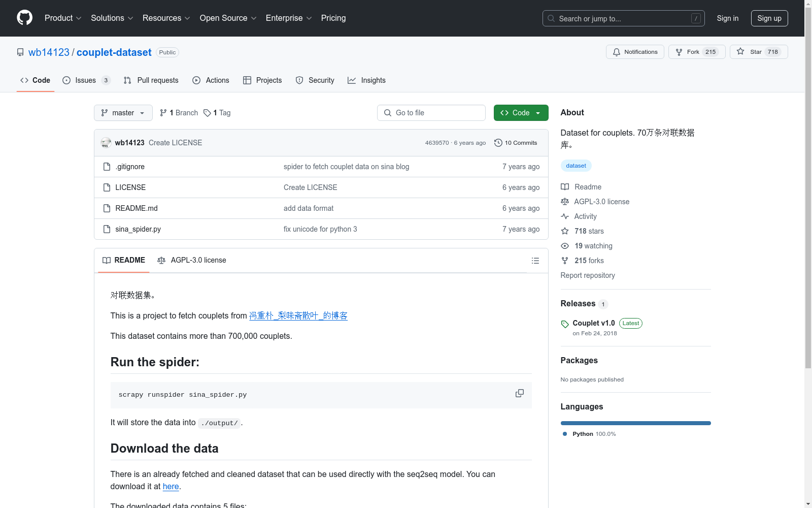Open the Security tab
Image resolution: width=812 pixels, height=508 pixels.
315,80
